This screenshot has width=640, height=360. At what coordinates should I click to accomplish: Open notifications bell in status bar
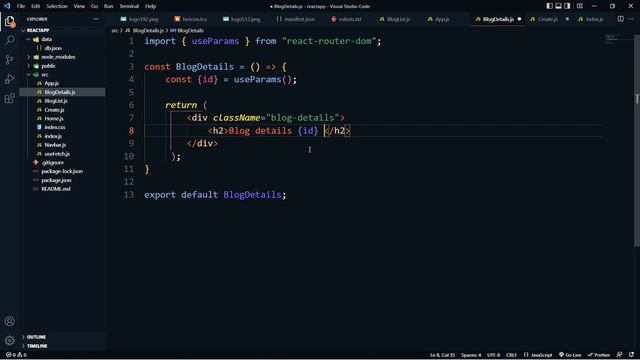(632, 355)
